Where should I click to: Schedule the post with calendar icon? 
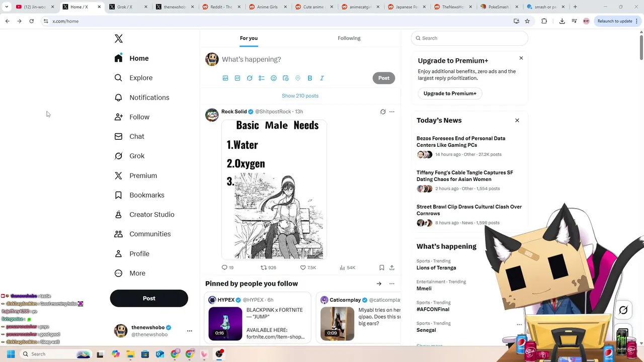(x=286, y=78)
